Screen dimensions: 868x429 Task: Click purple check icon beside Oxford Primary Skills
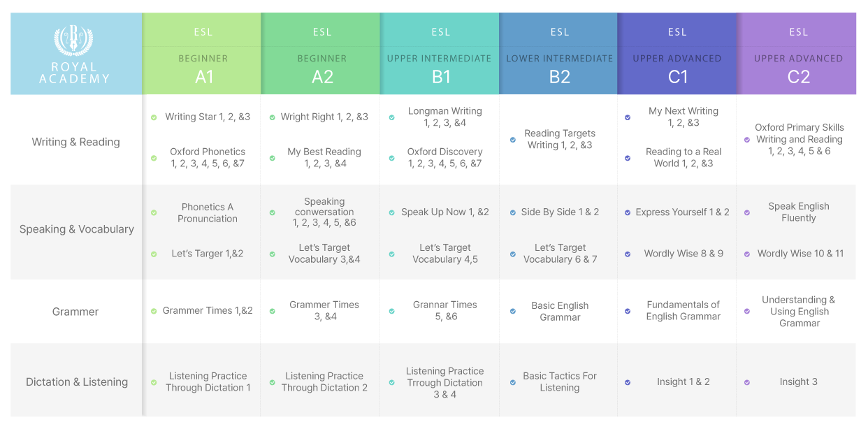pyautogui.click(x=747, y=140)
